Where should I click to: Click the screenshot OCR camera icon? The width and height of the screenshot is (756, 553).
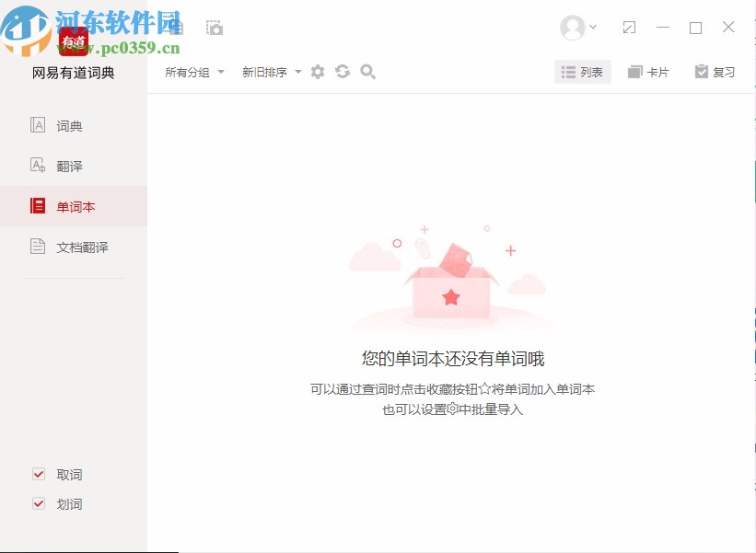click(213, 27)
